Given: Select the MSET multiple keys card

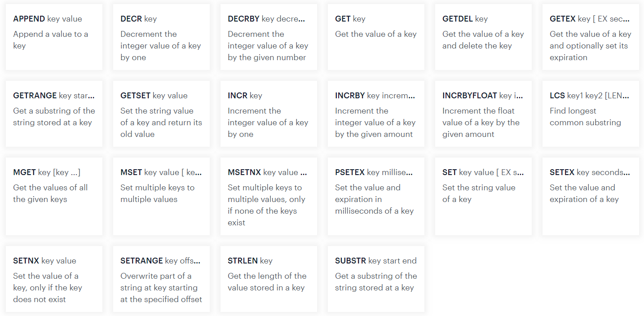Looking at the screenshot, I should coord(161,196).
